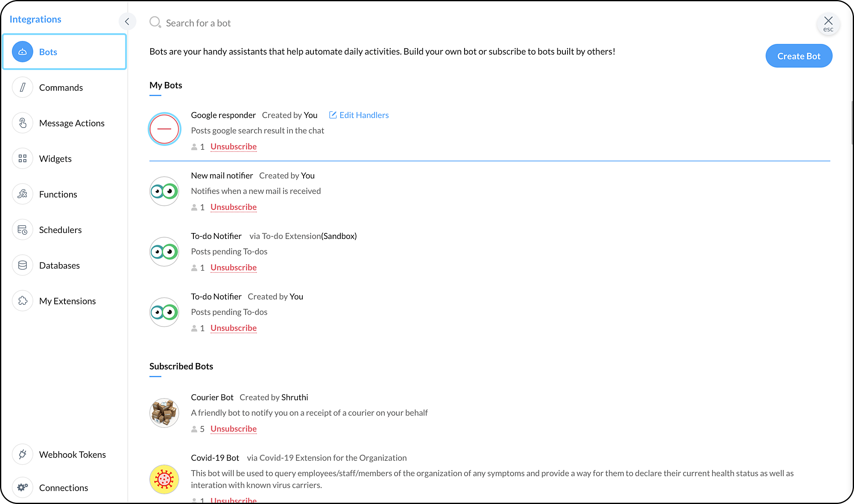
Task: Click the Google responder red avatar
Action: coord(164,129)
